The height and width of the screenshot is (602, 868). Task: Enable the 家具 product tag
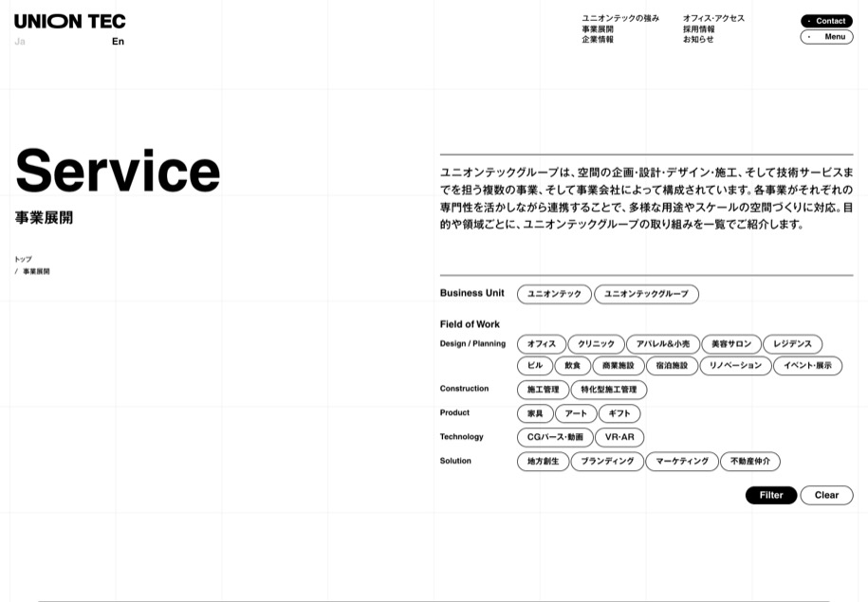(x=535, y=413)
